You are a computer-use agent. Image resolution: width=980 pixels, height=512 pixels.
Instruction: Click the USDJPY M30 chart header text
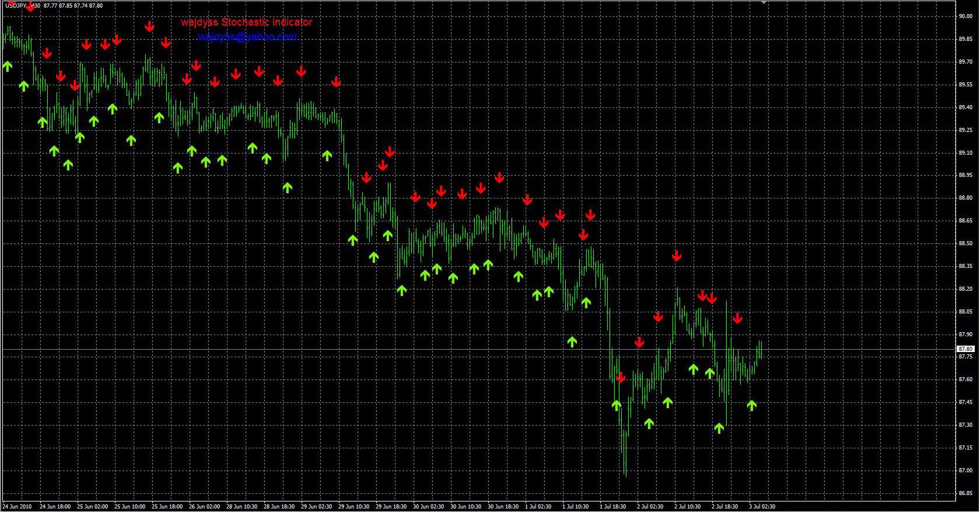(x=54, y=5)
